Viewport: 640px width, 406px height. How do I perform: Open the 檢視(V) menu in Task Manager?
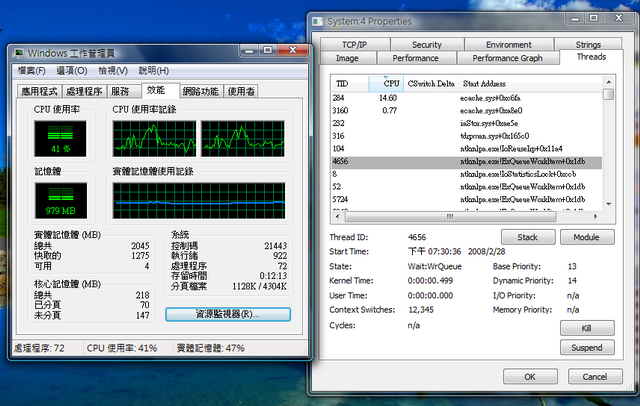click(113, 71)
